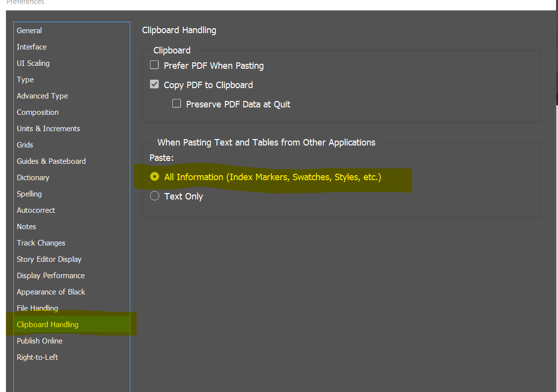
Task: Toggle Preserve PDF Data at Quit
Action: coord(176,103)
